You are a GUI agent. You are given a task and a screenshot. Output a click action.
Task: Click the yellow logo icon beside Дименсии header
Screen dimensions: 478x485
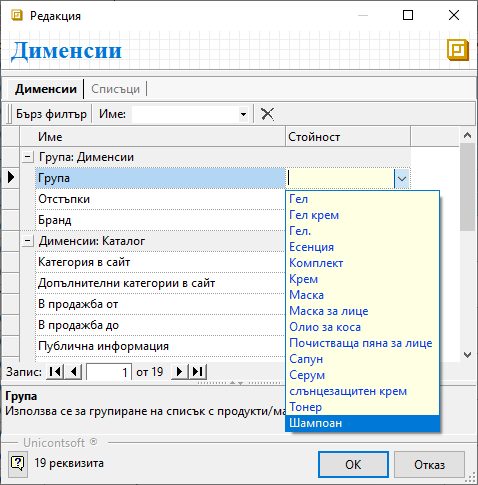[458, 50]
